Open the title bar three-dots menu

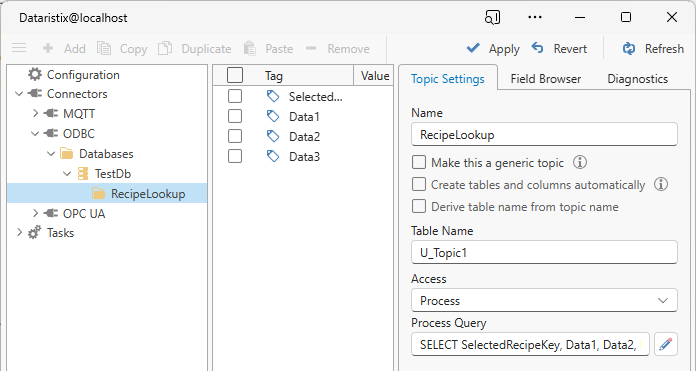[535, 17]
